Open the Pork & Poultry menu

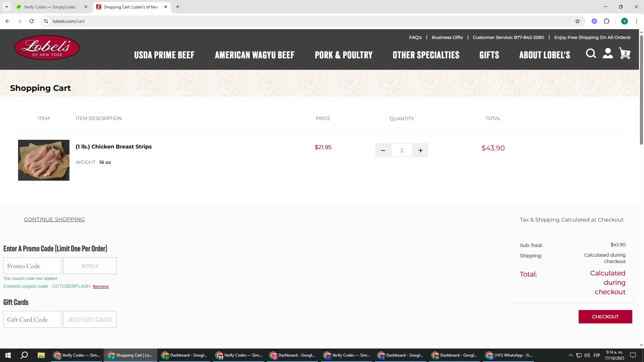(x=343, y=55)
